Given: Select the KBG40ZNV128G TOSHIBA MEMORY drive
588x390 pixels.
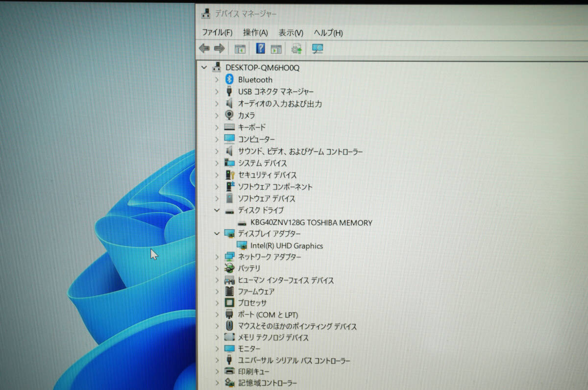Looking at the screenshot, I should [311, 222].
